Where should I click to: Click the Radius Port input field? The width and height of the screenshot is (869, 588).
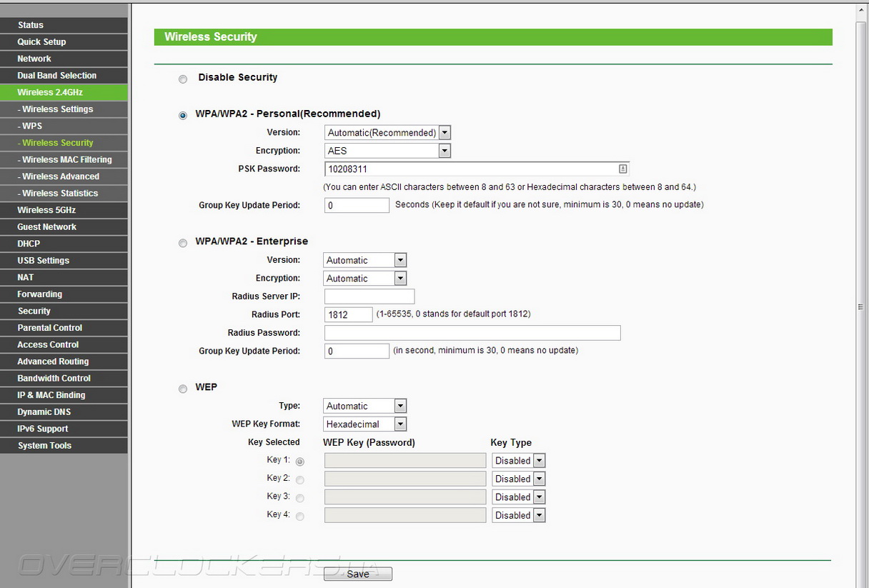(348, 314)
